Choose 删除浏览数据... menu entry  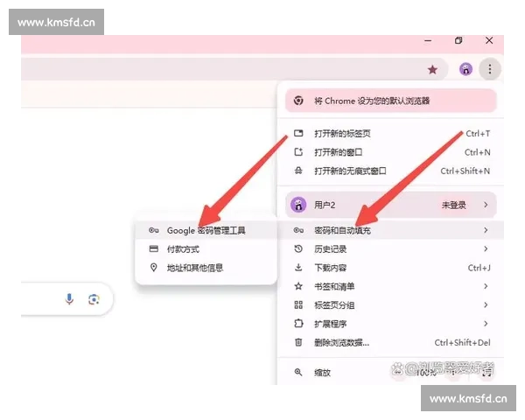[x=391, y=342]
